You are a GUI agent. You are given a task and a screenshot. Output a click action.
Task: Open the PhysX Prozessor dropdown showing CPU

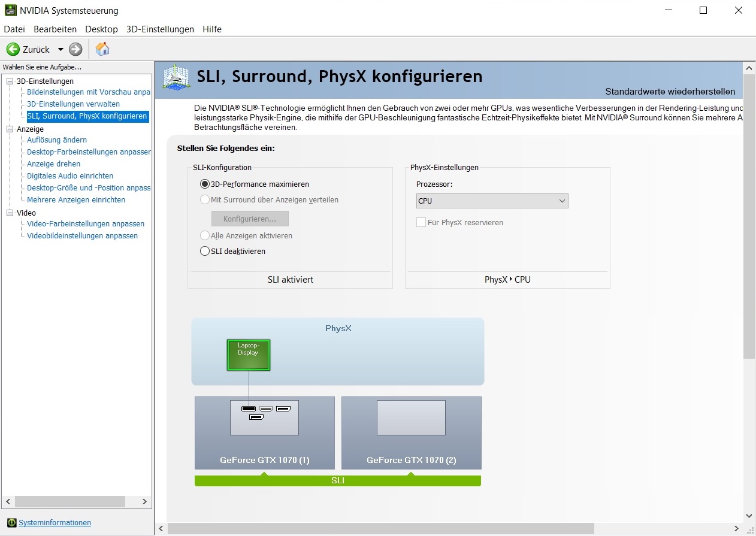[x=492, y=201]
